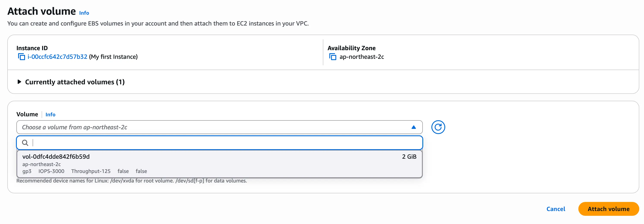Click the Cancel link
Screen dimensions: 644x224
(556, 209)
